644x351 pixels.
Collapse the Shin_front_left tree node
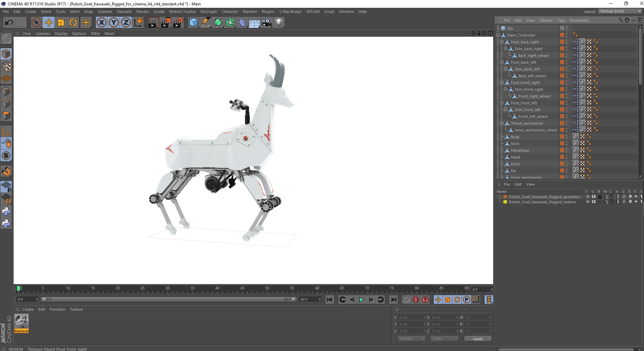point(506,110)
